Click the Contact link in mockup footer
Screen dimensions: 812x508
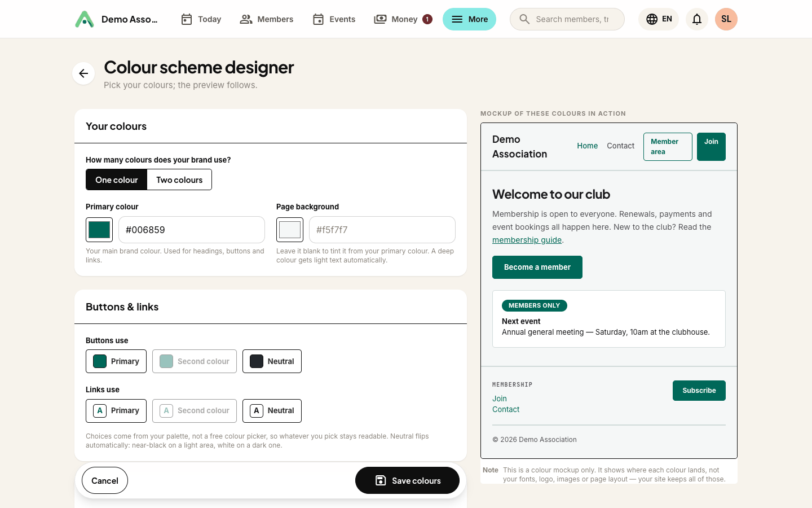coord(506,409)
